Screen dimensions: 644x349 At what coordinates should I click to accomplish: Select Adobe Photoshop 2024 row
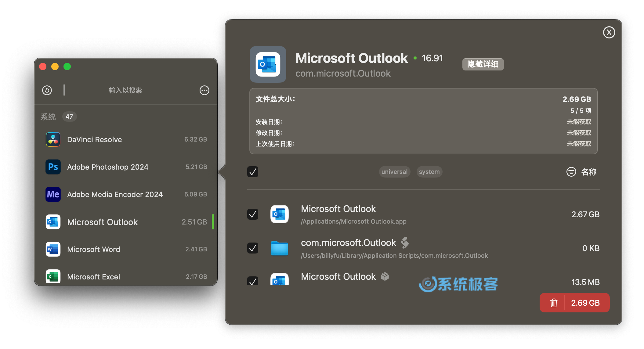[126, 167]
